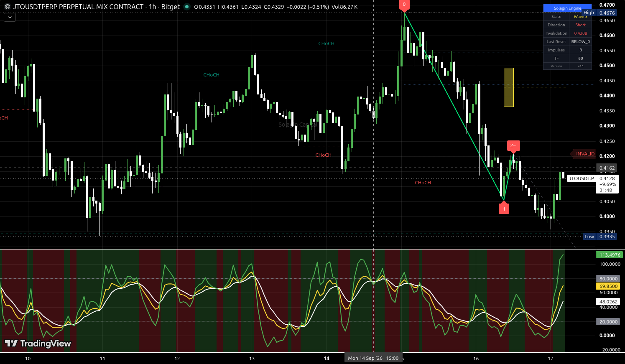Open the TradingView logo link
This screenshot has width=625, height=364.
[38, 344]
